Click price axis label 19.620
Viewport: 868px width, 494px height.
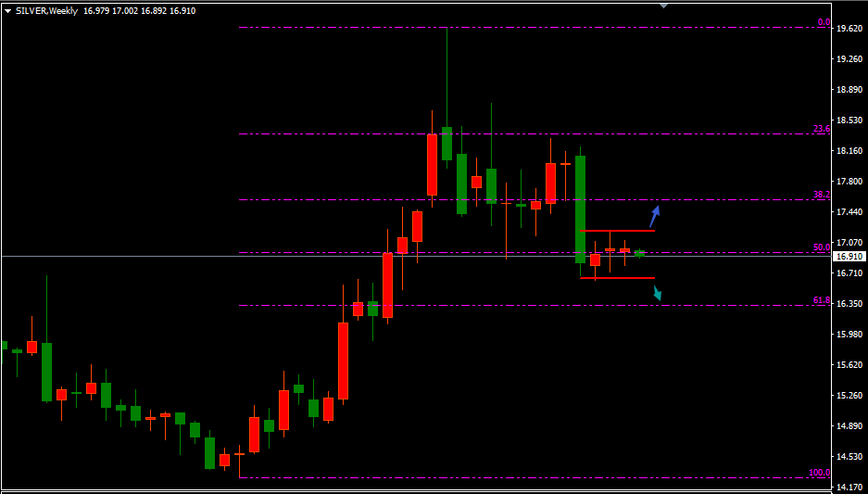pos(849,28)
